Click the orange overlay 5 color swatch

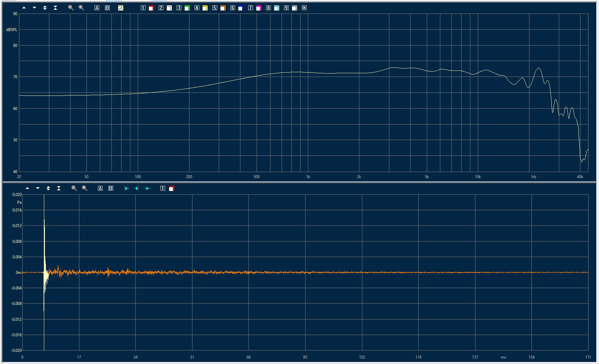[x=223, y=8]
